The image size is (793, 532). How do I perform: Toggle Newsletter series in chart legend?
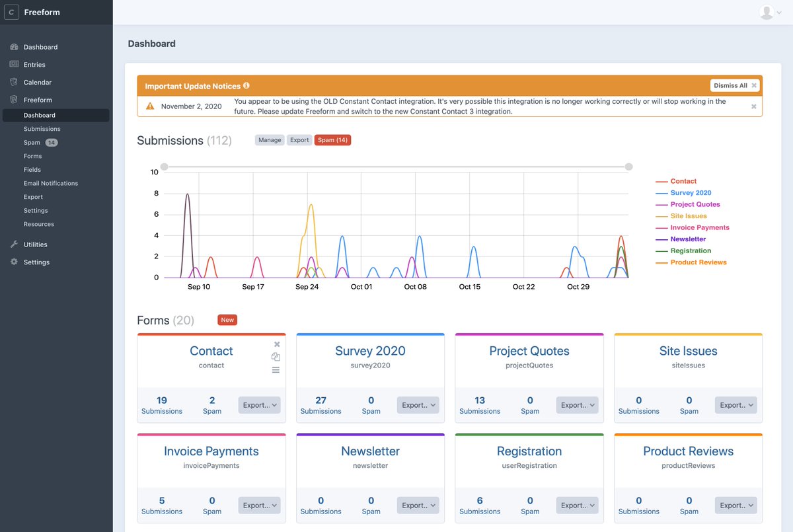pos(681,239)
